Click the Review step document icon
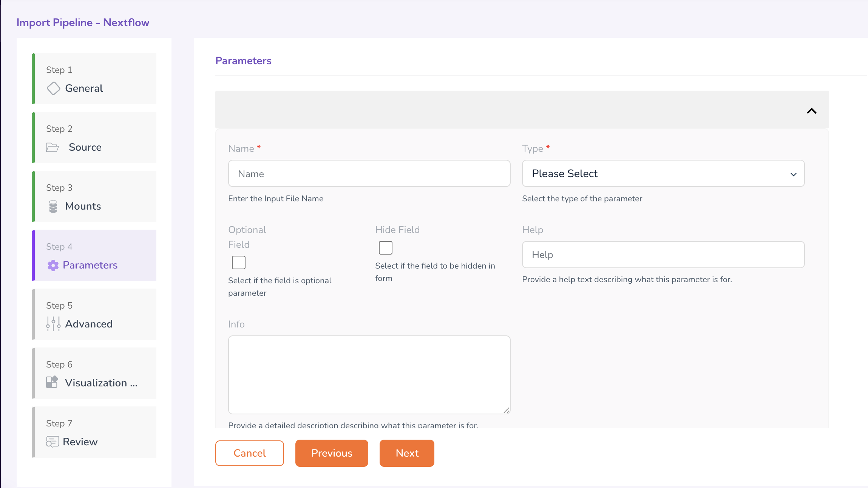Viewport: 868px width, 488px height. pyautogui.click(x=52, y=442)
